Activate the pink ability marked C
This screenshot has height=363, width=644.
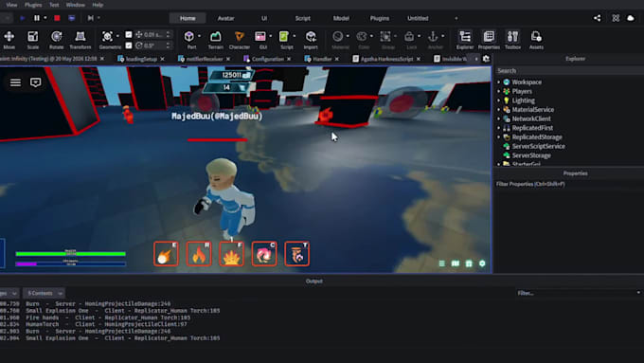[264, 254]
